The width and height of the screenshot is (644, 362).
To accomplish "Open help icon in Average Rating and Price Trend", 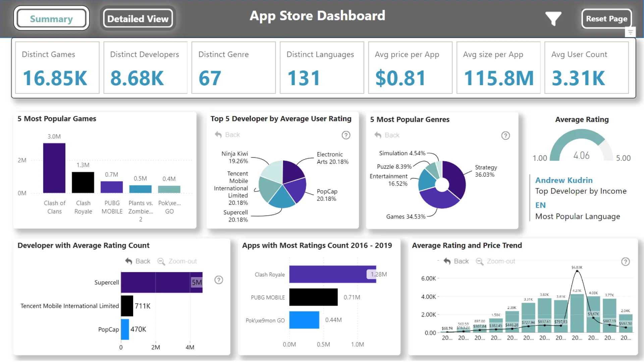I will [x=626, y=261].
